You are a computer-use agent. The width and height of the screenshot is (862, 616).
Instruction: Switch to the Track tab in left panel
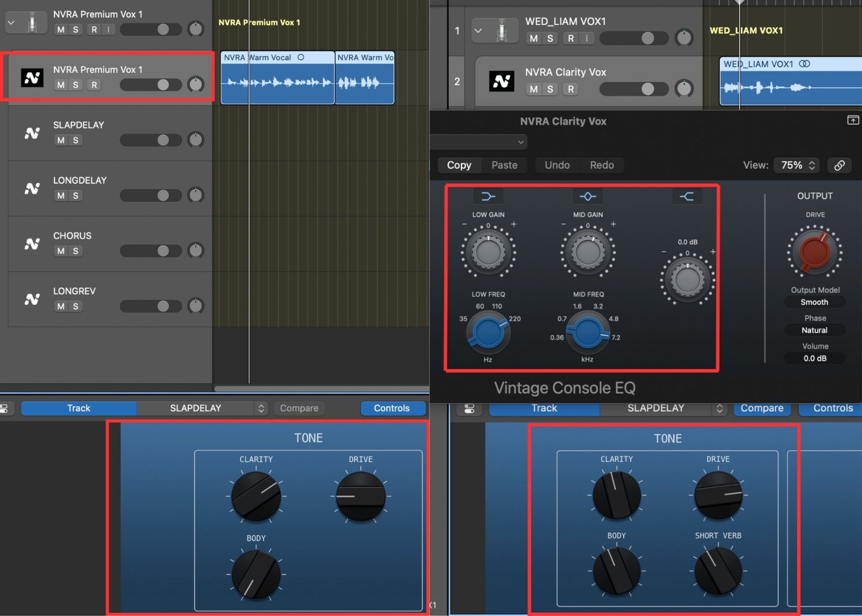(x=79, y=409)
